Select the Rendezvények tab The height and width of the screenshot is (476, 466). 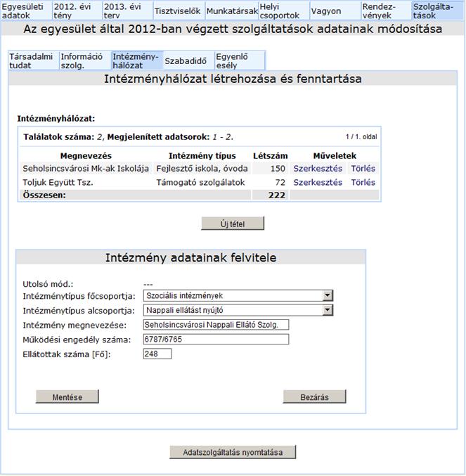coord(386,11)
